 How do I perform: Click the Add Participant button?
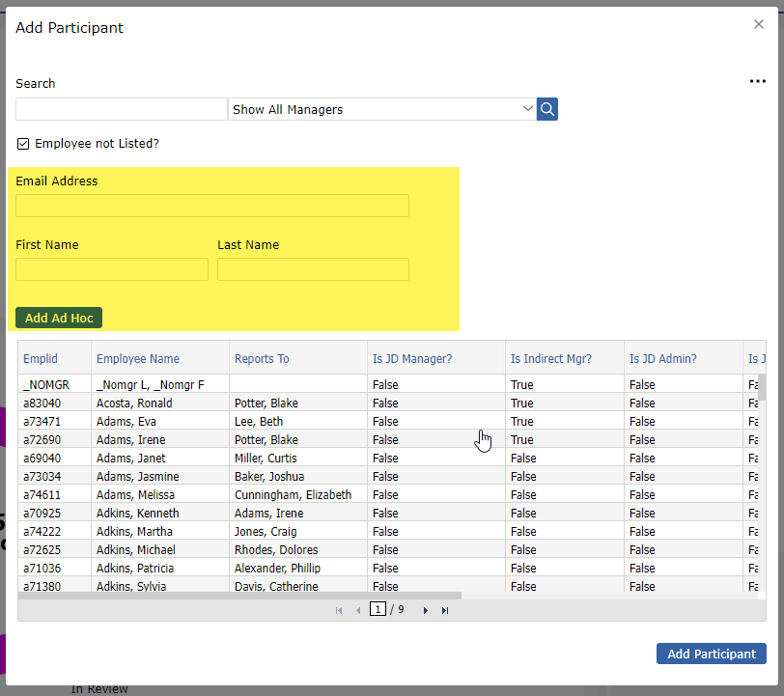coord(711,654)
